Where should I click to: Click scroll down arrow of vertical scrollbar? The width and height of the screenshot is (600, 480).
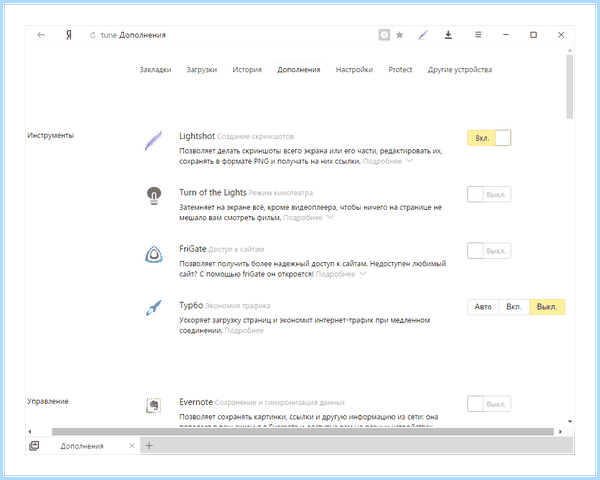(x=570, y=421)
